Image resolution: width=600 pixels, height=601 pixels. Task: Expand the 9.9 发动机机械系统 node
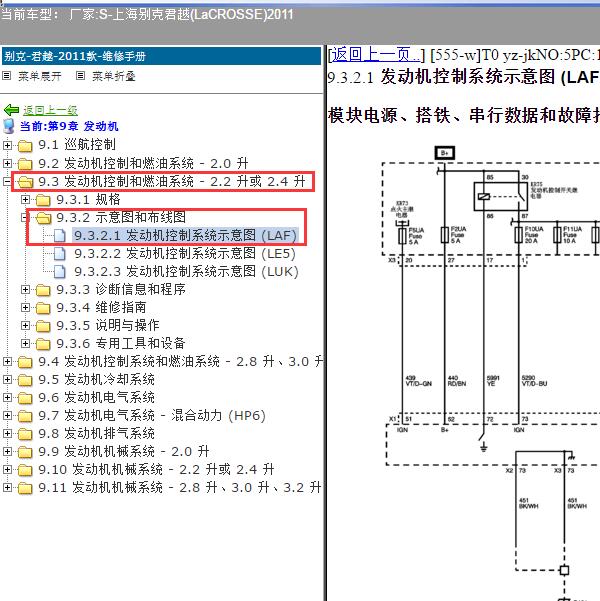point(7,452)
